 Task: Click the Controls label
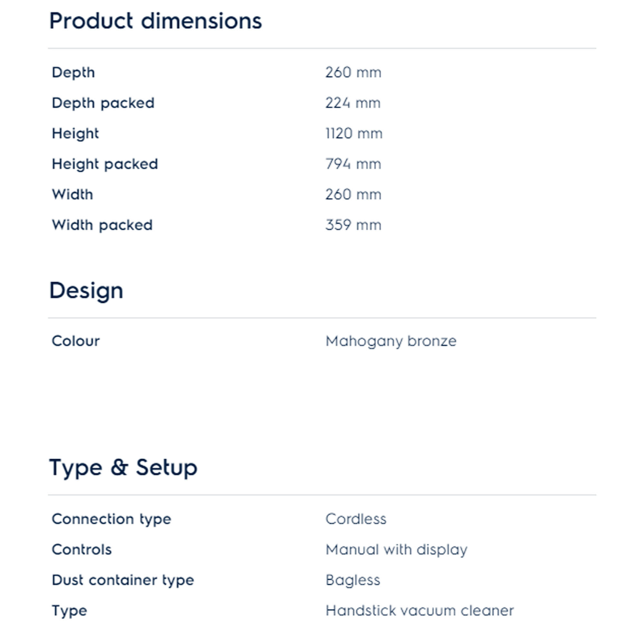pyautogui.click(x=82, y=550)
